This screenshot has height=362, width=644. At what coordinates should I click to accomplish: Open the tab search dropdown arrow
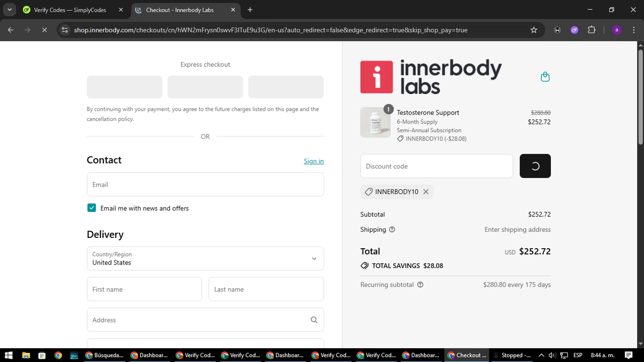[x=9, y=9]
